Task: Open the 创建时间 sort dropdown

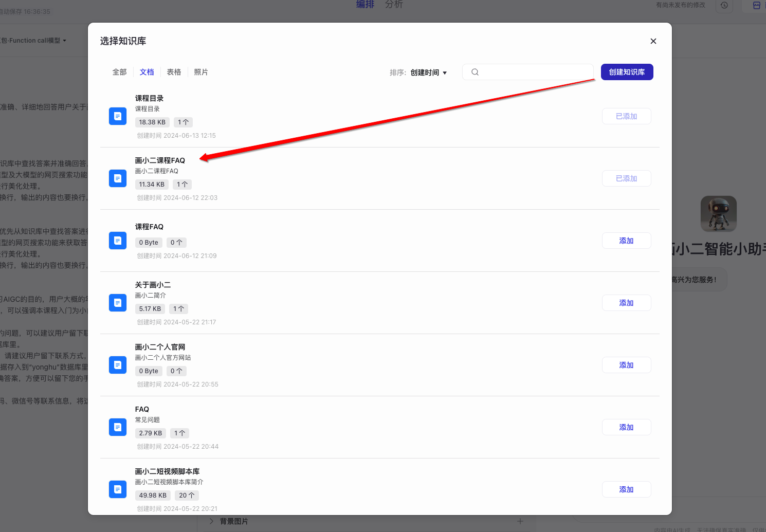Action: coord(428,72)
